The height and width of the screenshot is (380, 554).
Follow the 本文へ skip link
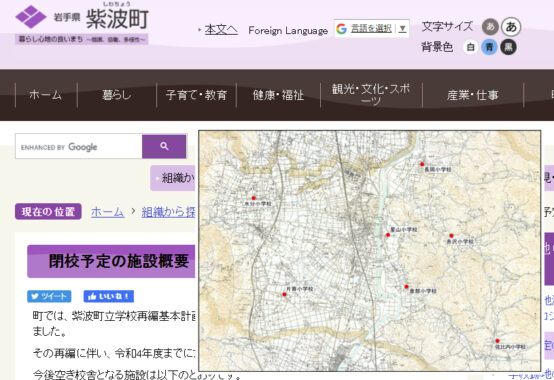point(221,30)
